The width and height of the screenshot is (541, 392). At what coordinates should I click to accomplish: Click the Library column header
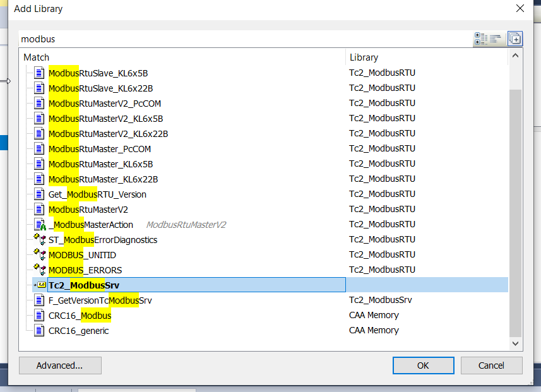[427, 57]
